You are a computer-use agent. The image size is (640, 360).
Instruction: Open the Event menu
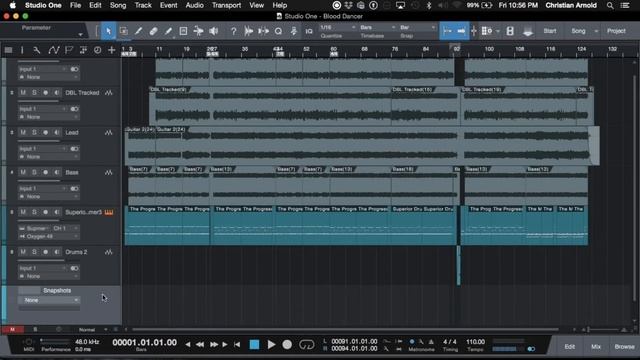[169, 5]
